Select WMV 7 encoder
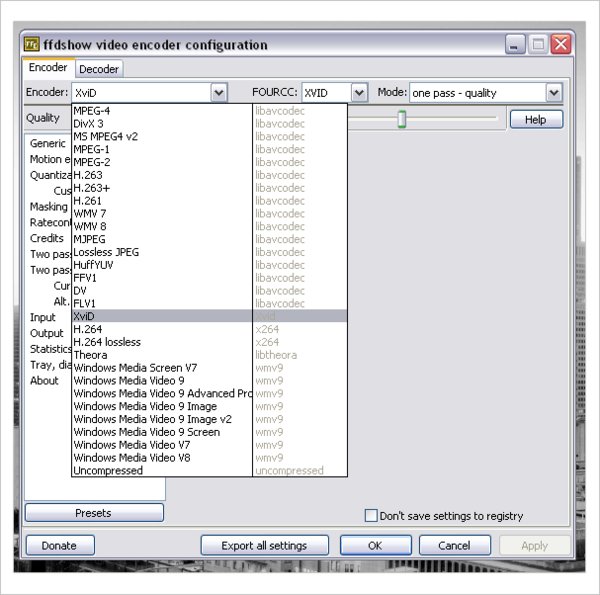The height and width of the screenshot is (595, 600). pyautogui.click(x=209, y=214)
